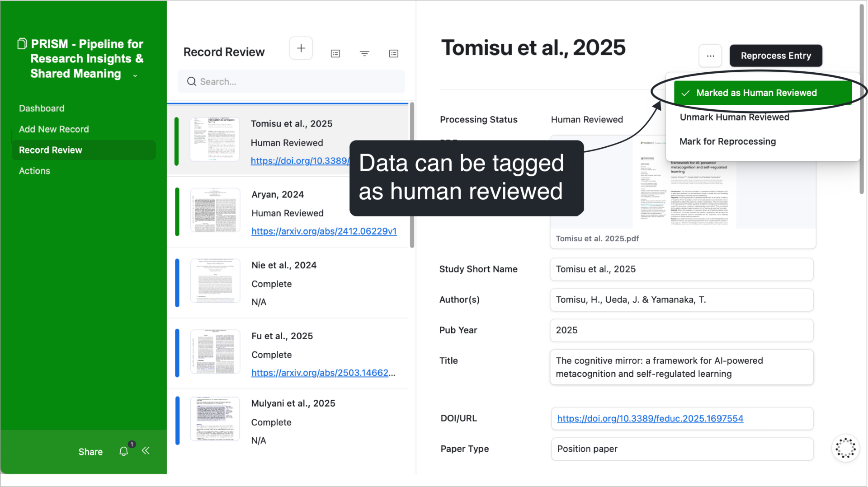The image size is (868, 487).
Task: Open the list view icon beside the plus button
Action: pos(335,53)
